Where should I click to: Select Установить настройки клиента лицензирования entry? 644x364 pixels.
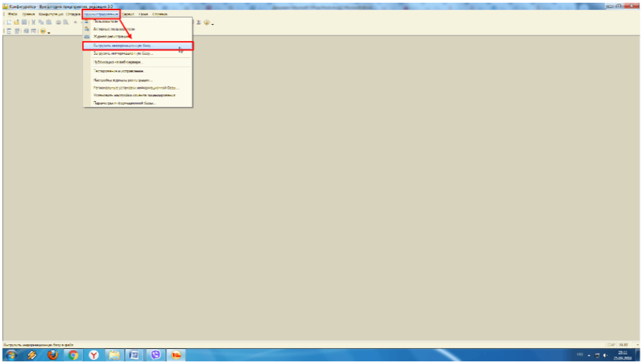click(137, 96)
